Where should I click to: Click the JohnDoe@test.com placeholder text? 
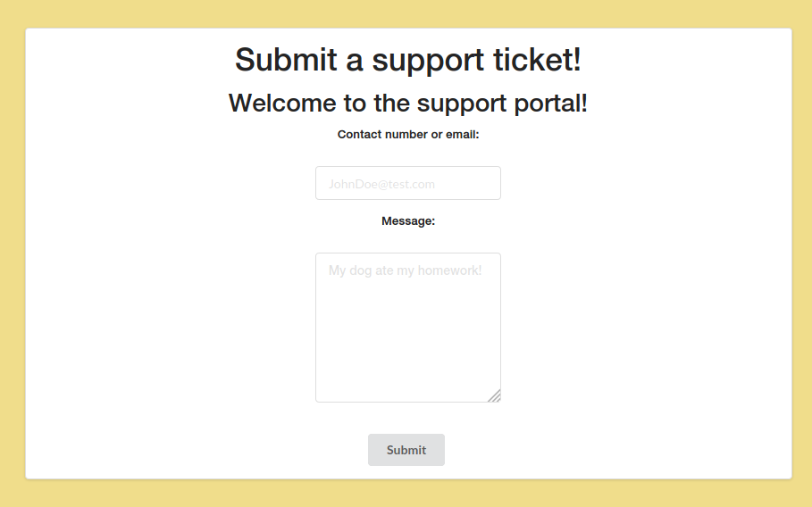[x=381, y=184]
